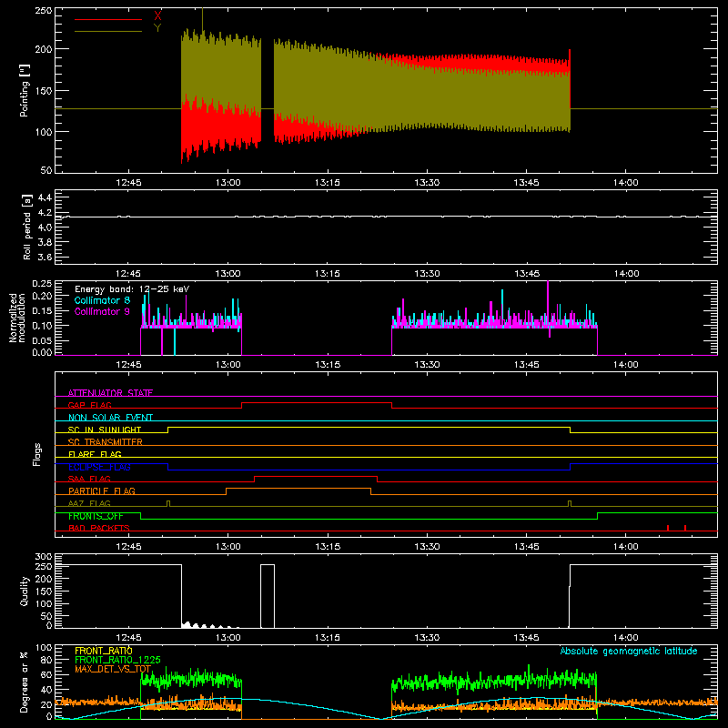
Task: Click the red X legend label
Action: 157,16
